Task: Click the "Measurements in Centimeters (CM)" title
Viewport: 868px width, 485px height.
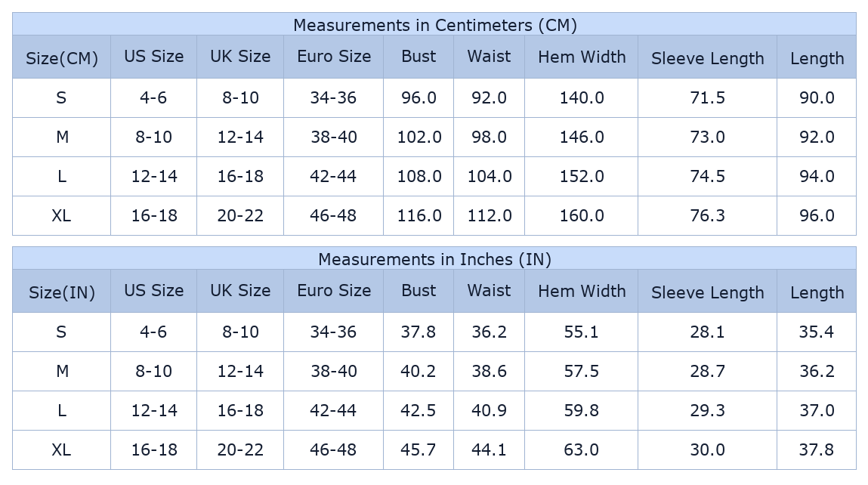Action: [x=434, y=25]
